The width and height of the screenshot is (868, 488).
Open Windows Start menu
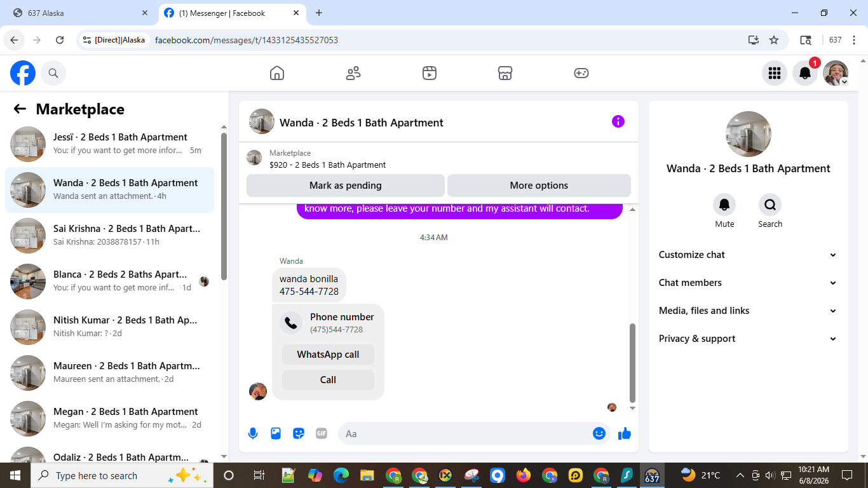click(x=15, y=475)
